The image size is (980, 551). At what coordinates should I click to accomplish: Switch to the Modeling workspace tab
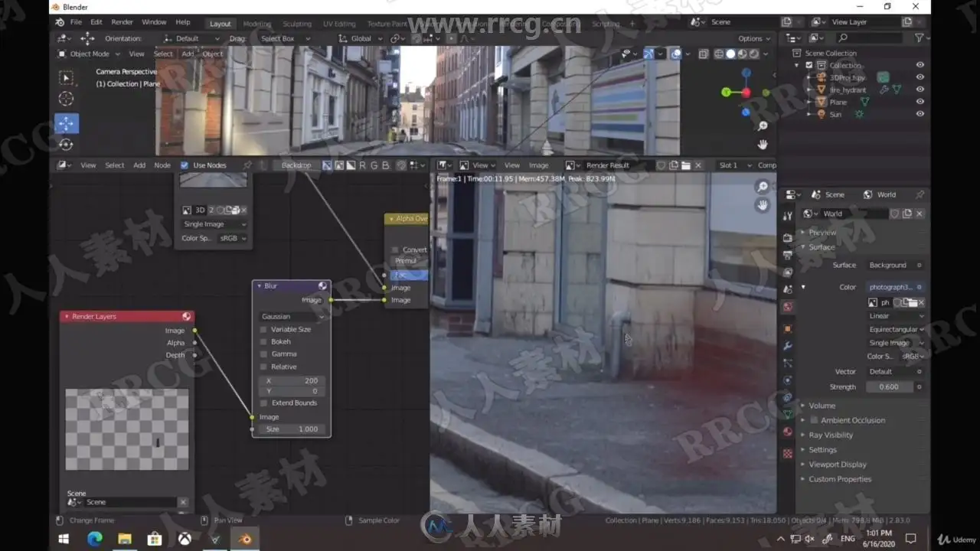(257, 24)
